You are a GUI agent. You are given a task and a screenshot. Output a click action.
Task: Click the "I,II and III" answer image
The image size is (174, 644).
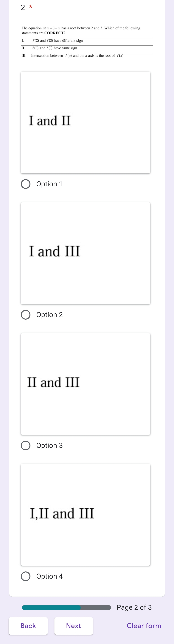pos(85,515)
